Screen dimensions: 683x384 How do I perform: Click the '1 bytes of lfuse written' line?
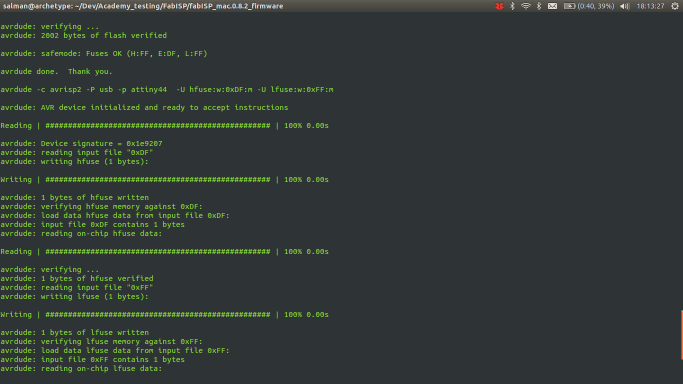(x=74, y=333)
